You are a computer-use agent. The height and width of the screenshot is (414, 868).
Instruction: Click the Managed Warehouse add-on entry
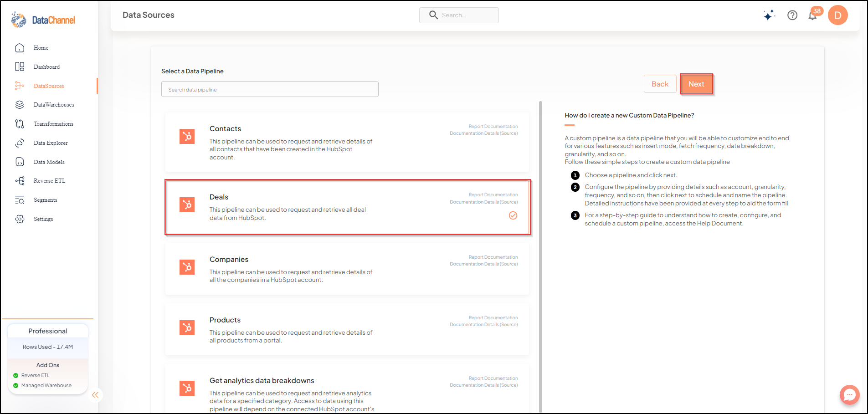coord(42,386)
